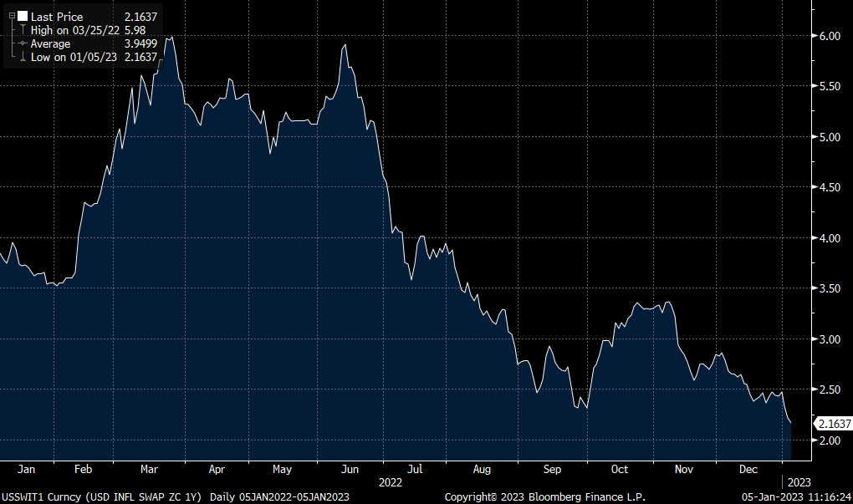853x504 pixels.
Task: Click the white Last Price color swatch
Action: (x=22, y=16)
